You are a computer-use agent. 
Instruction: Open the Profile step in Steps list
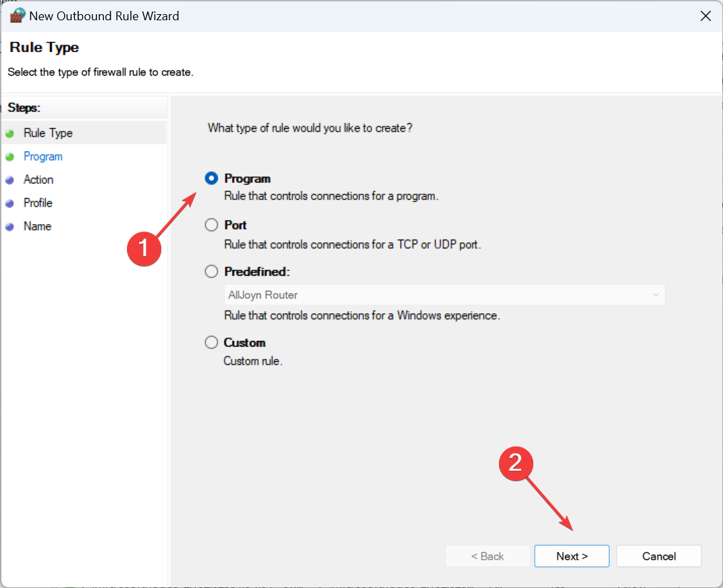pos(38,203)
